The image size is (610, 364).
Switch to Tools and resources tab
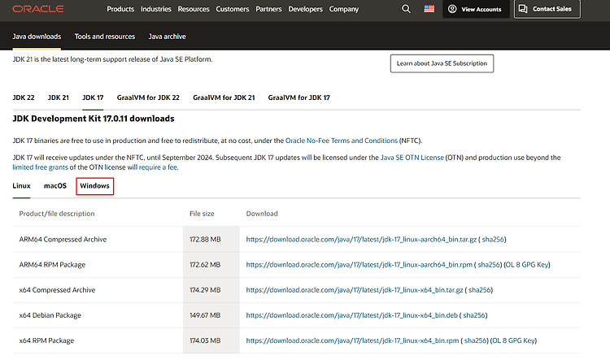(x=105, y=37)
